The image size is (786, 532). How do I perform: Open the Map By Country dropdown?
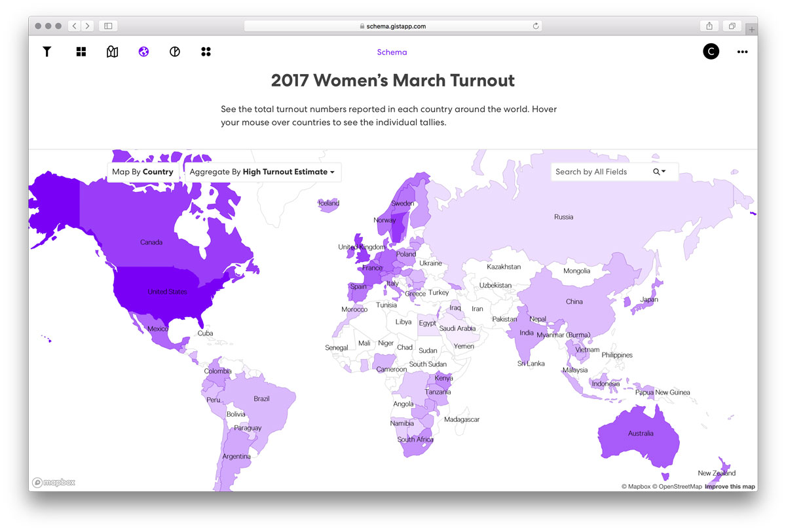pyautogui.click(x=143, y=172)
